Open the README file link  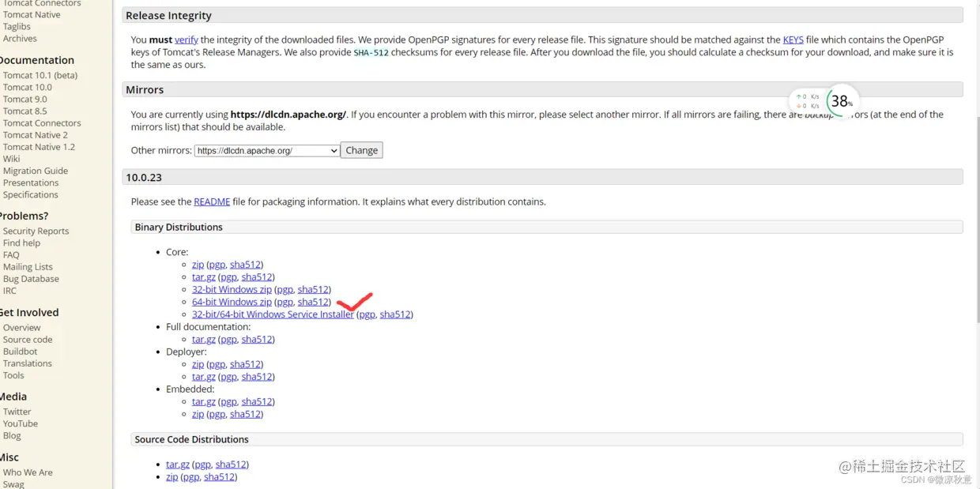[x=212, y=201]
